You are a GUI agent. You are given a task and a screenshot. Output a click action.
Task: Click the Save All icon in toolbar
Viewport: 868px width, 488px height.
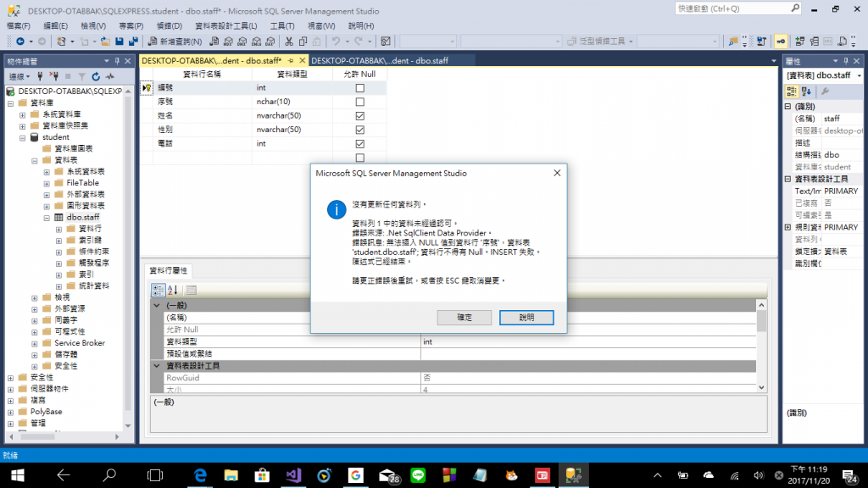[133, 42]
